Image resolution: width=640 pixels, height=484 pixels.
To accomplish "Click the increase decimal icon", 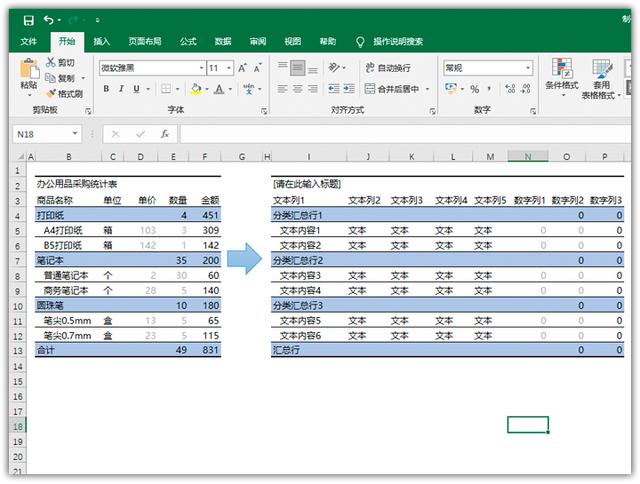I will [510, 89].
